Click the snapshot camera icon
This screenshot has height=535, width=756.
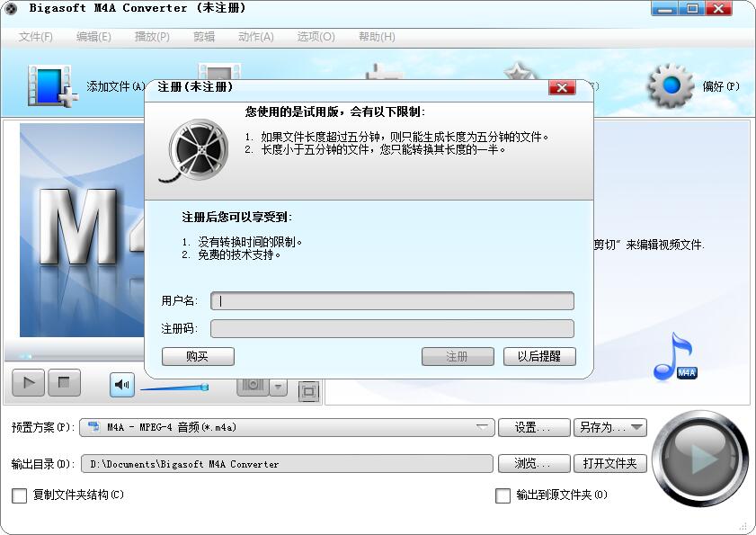coord(253,386)
